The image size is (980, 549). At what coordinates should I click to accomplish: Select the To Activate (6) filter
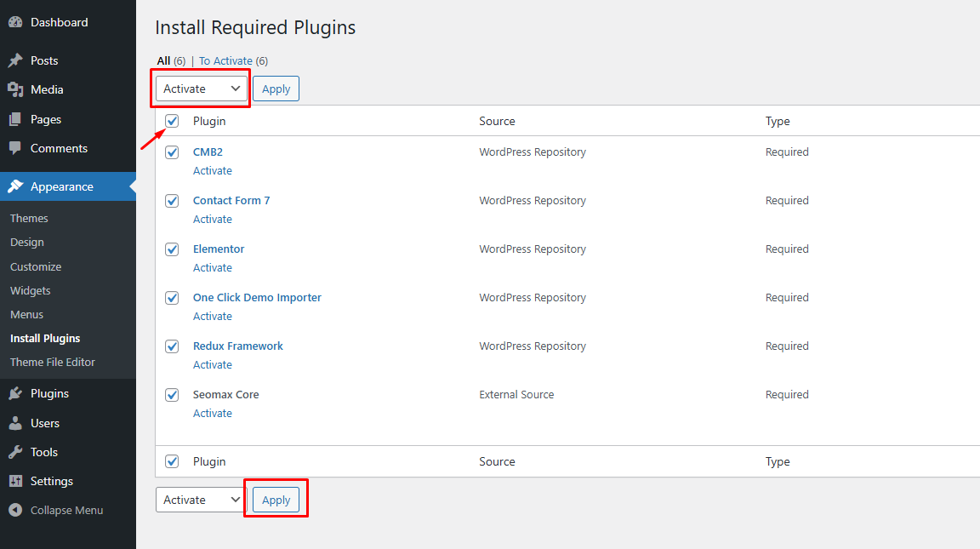[x=233, y=60]
